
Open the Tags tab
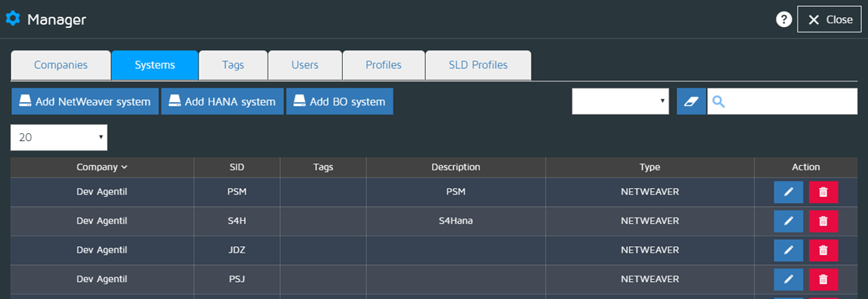tap(233, 65)
